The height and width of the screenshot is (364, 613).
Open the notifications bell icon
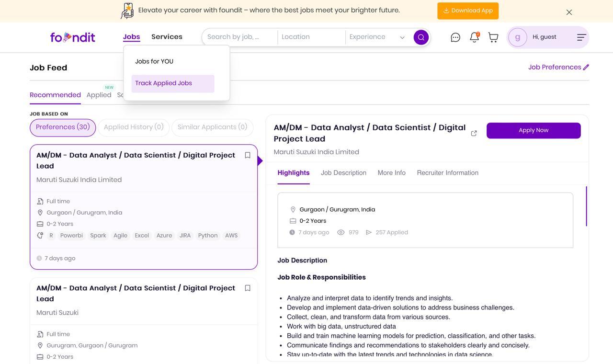[474, 37]
